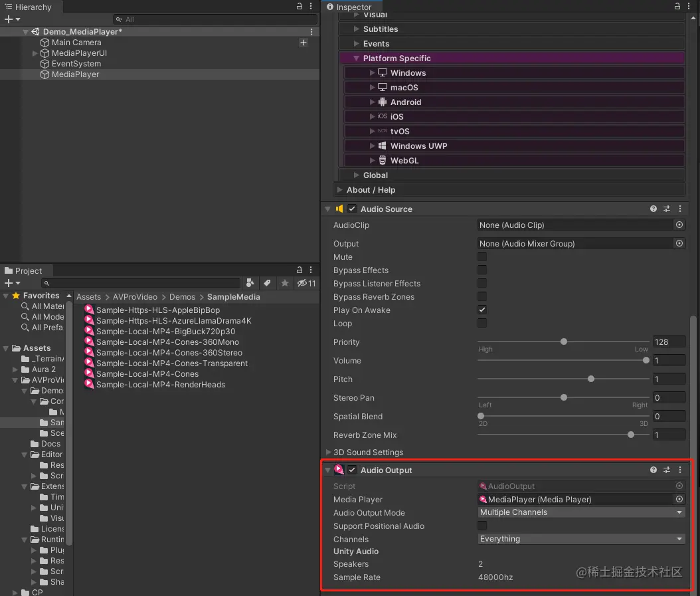Toggle Bypass Reverb Zones checkbox
The width and height of the screenshot is (700, 596).
click(482, 296)
